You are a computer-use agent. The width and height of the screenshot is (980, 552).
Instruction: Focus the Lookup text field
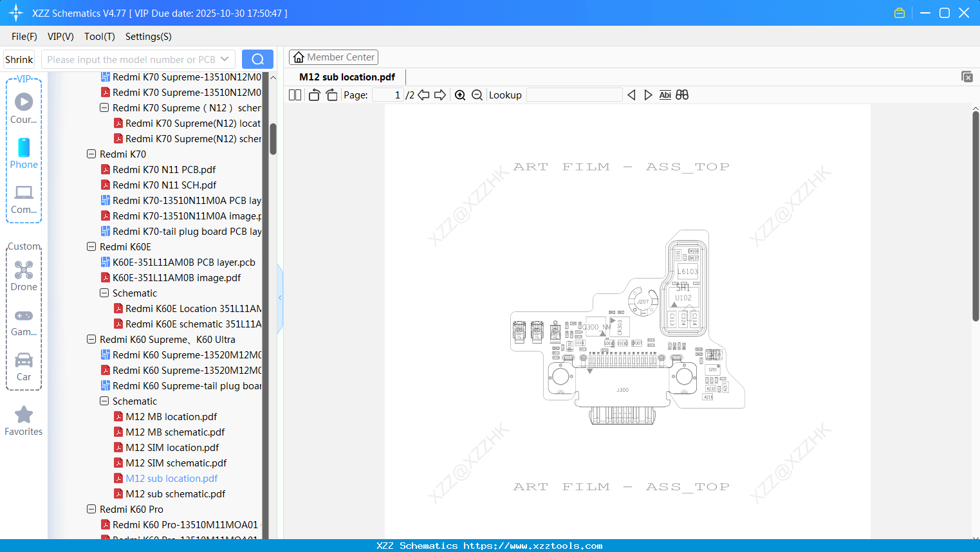tap(575, 95)
